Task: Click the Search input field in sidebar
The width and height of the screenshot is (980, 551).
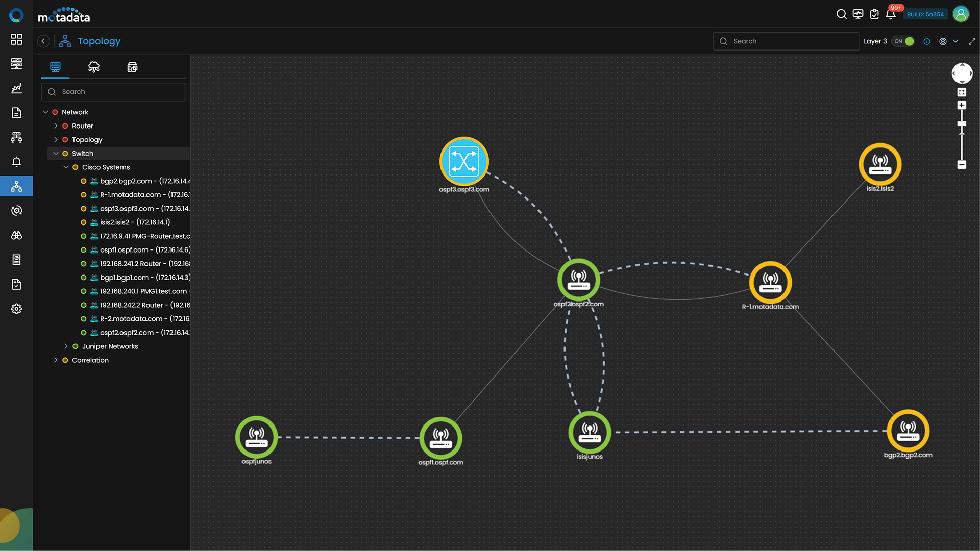Action: [x=113, y=91]
